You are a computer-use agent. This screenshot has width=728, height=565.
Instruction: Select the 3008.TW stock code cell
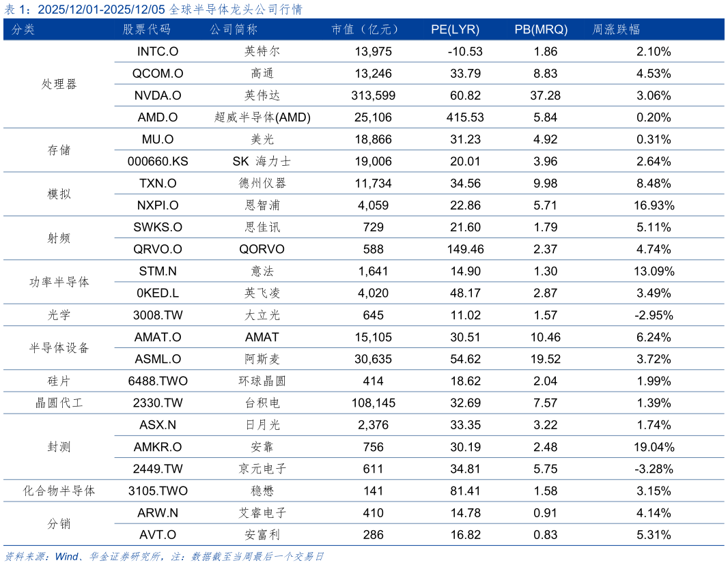(x=158, y=315)
